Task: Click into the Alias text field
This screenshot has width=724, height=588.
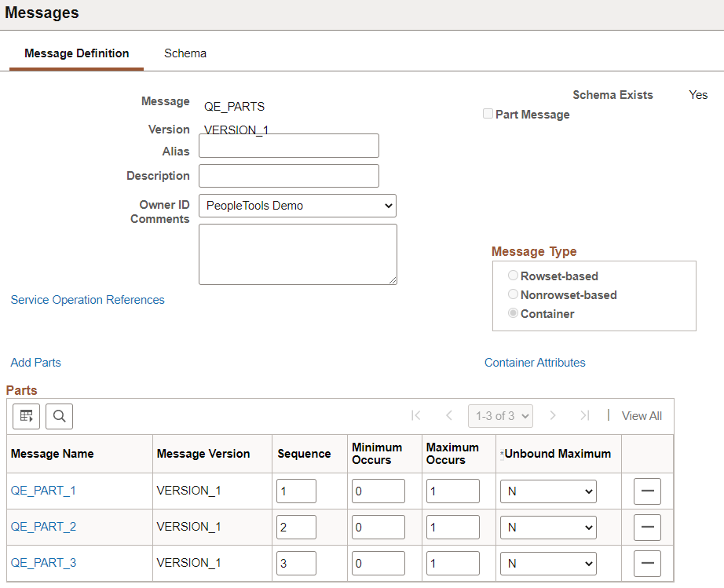Action: (289, 146)
